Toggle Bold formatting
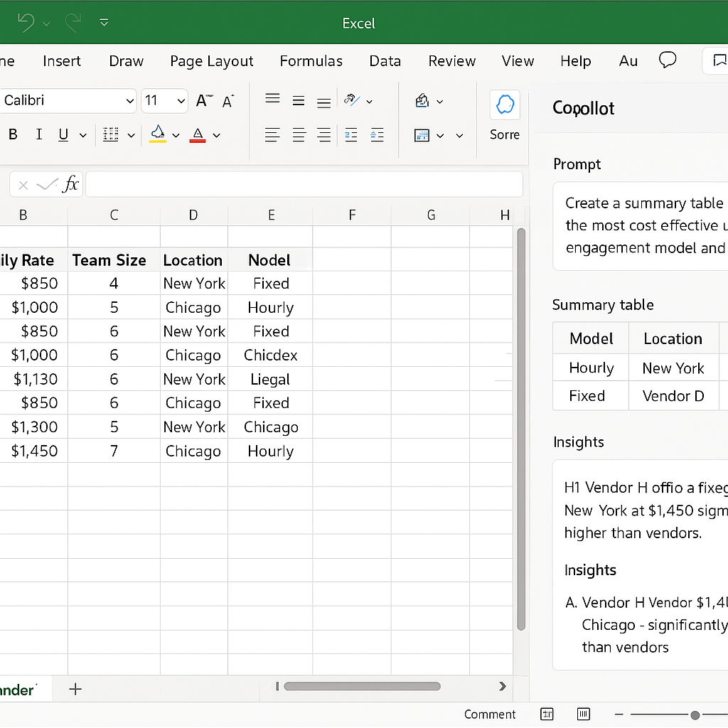Screen dimensions: 728x728 coord(13,134)
